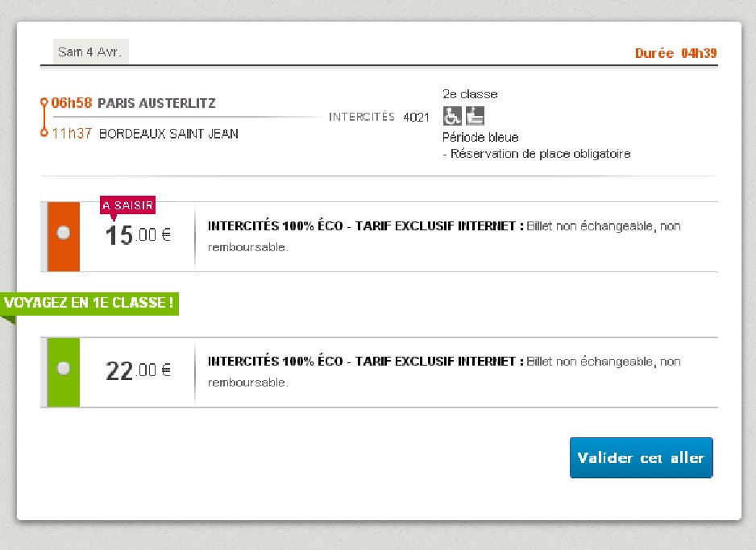Image resolution: width=756 pixels, height=550 pixels.
Task: Select the 15.00 € fare radio button
Action: (64, 233)
